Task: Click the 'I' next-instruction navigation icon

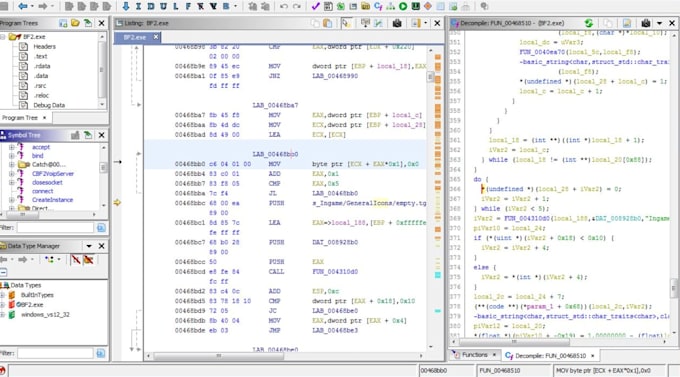Action: point(138,6)
